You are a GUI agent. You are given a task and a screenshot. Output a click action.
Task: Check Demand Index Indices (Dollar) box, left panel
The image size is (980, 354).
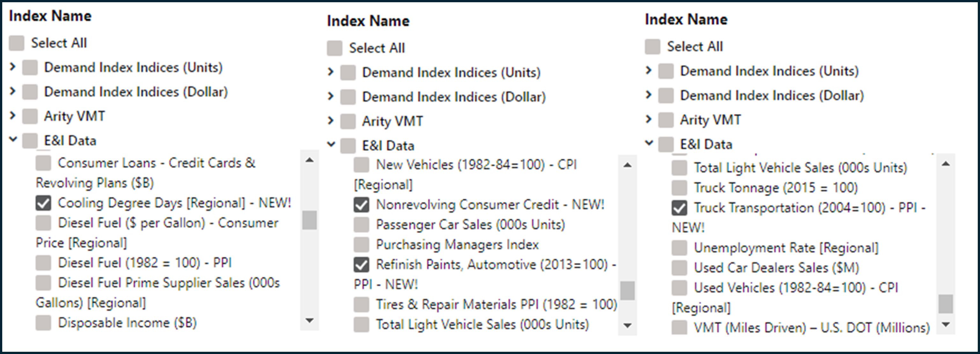point(30,92)
